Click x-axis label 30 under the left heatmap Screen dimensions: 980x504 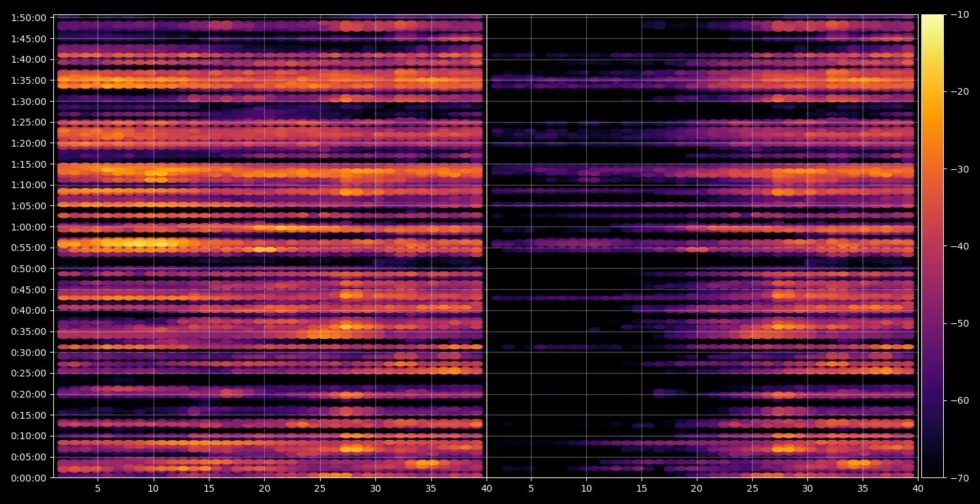375,488
